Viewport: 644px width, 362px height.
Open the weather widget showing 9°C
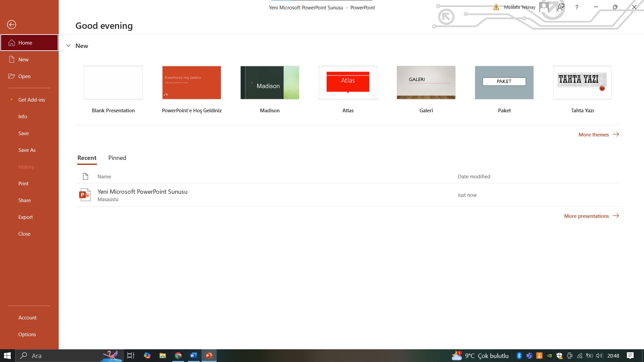pos(480,356)
